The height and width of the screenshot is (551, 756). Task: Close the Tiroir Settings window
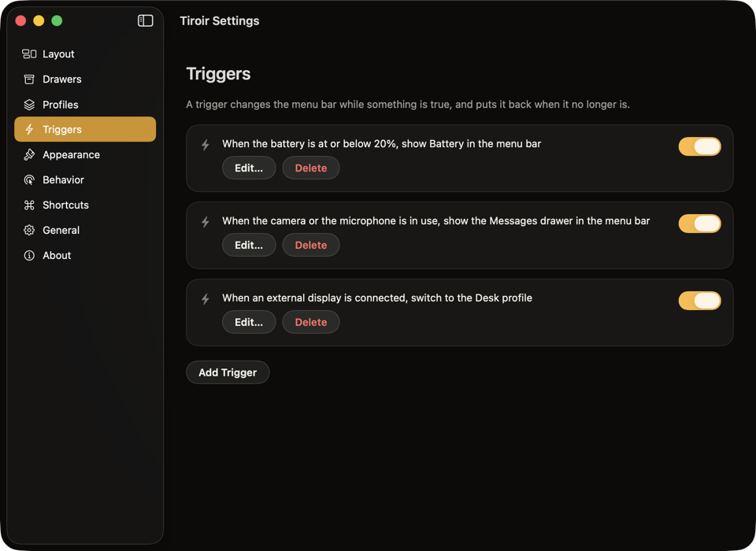20,20
